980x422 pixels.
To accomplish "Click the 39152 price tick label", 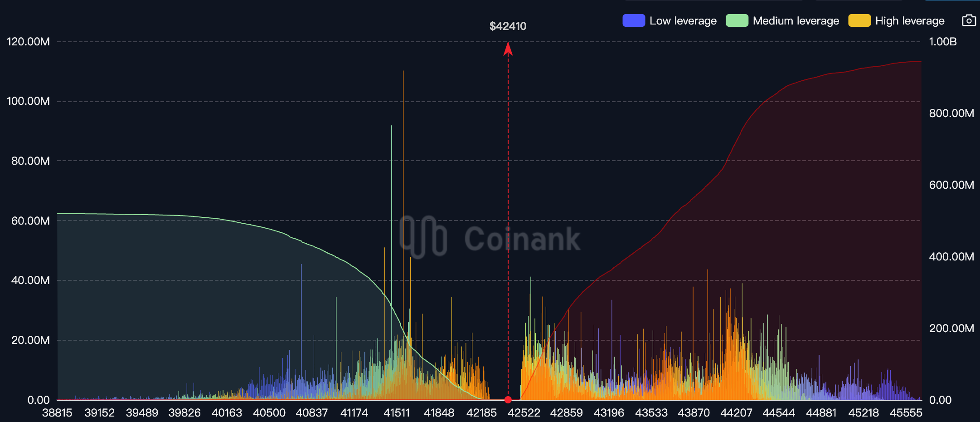I will pyautogui.click(x=100, y=413).
